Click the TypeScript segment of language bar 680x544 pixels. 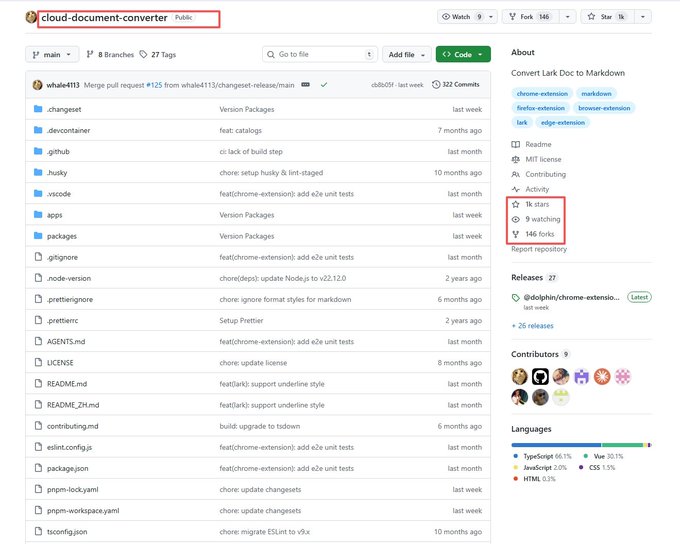[x=556, y=445]
